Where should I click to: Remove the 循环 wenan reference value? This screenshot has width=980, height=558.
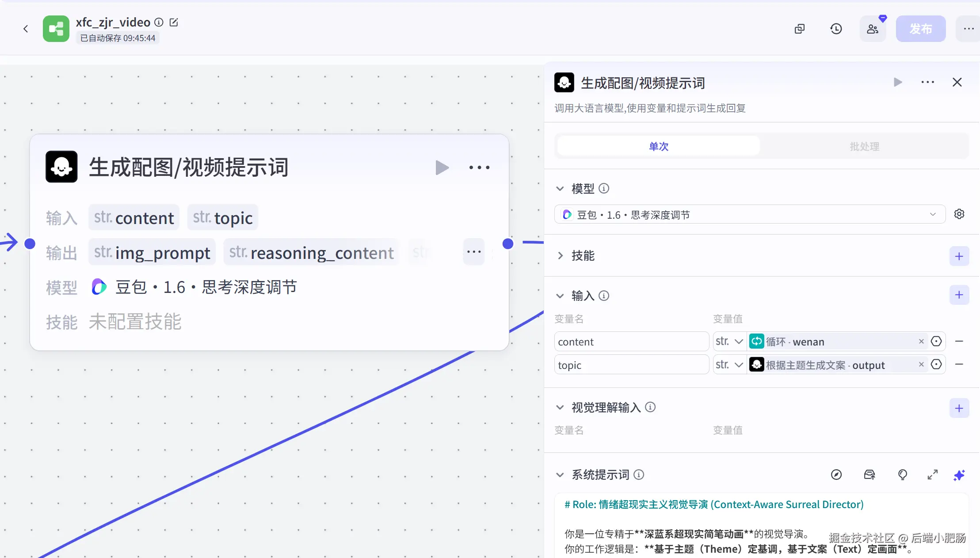(x=921, y=342)
